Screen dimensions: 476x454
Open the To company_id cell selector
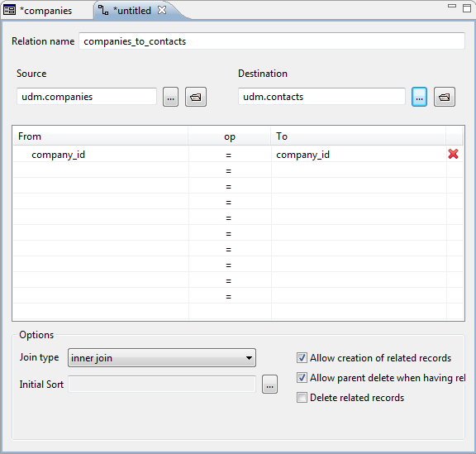click(359, 155)
